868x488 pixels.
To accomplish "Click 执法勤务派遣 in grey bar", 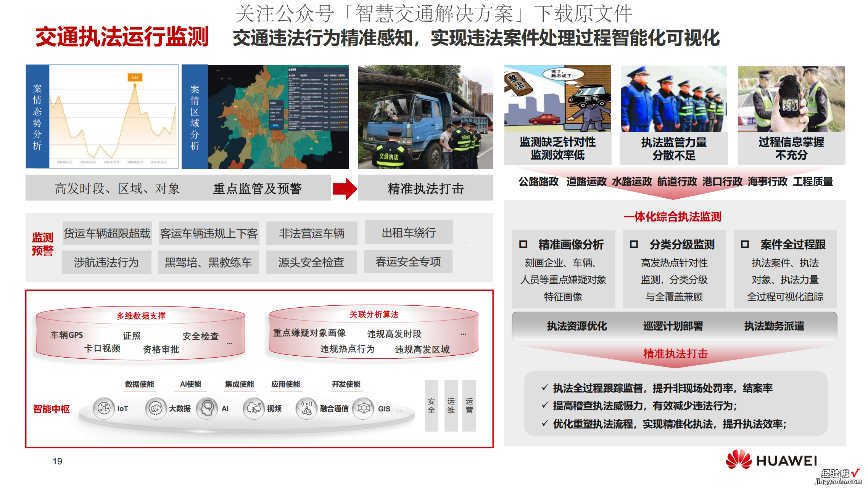I will pos(774,326).
